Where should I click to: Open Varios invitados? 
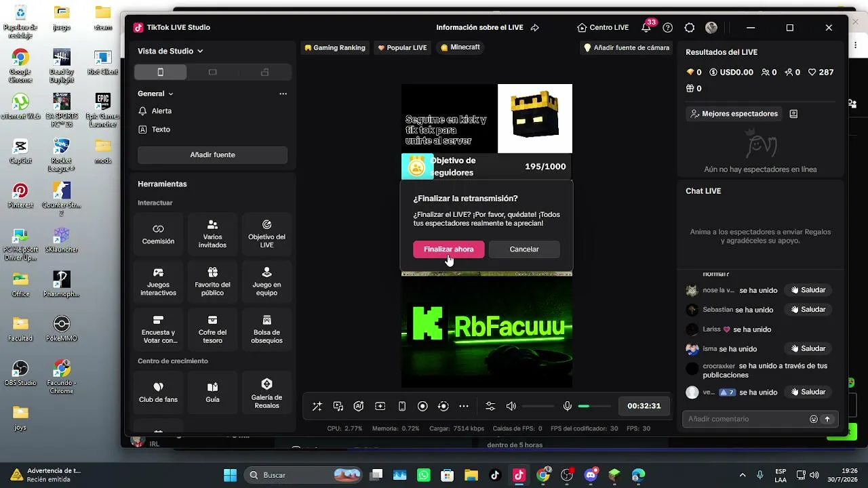[212, 235]
